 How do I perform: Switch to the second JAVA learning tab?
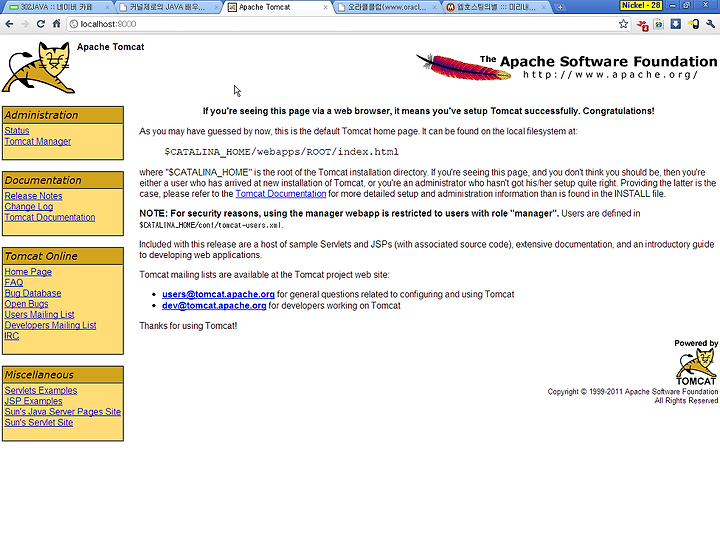(x=167, y=7)
